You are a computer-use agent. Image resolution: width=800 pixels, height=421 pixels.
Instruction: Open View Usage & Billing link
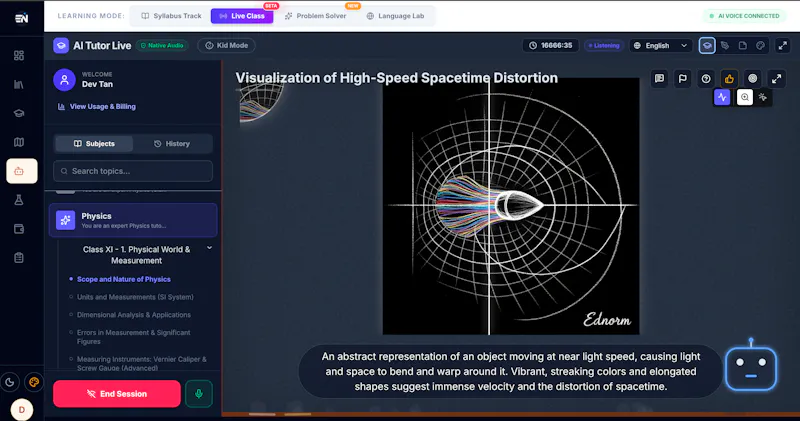(96, 107)
